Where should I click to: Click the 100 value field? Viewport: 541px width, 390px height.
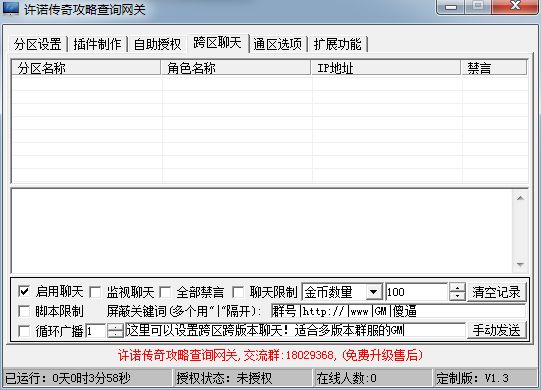[417, 292]
